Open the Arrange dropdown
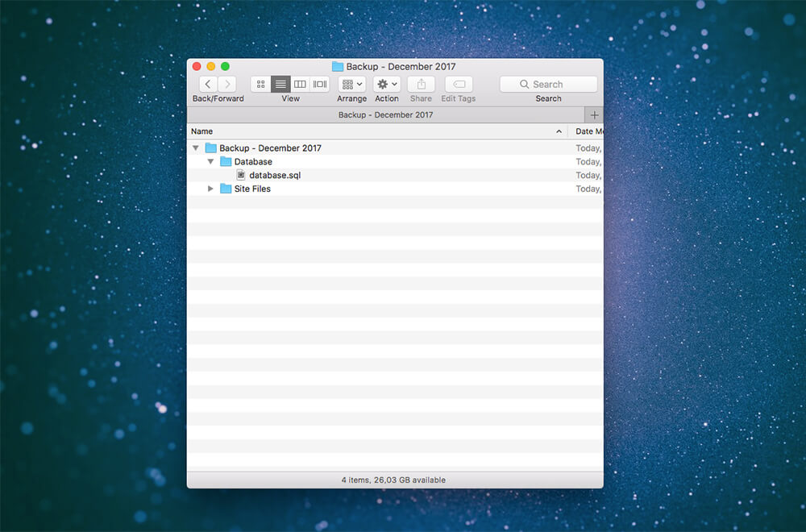Image resolution: width=806 pixels, height=532 pixels. tap(352, 84)
